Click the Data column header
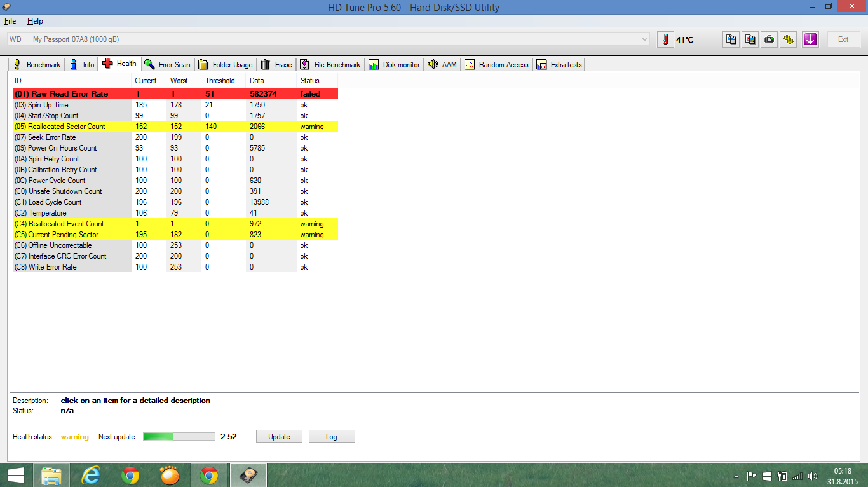This screenshot has width=868, height=487. 271,81
